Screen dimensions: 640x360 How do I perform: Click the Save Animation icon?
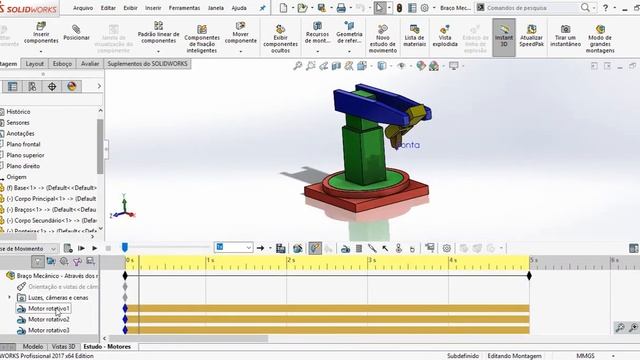tap(280, 248)
